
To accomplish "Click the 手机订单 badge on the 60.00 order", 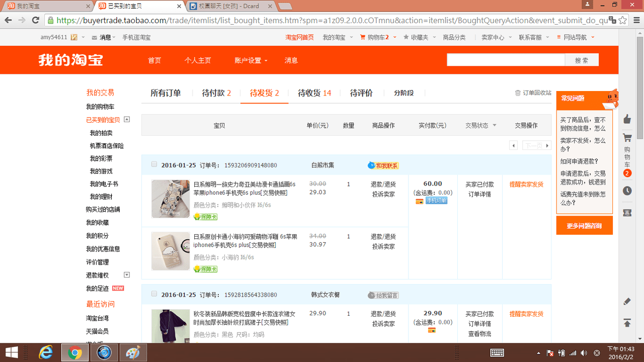I will [x=437, y=201].
